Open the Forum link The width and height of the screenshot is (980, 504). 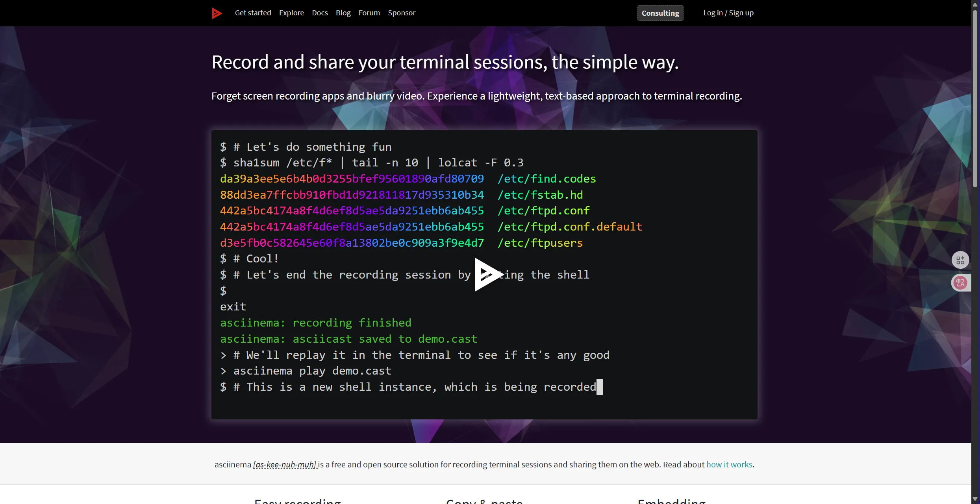(369, 13)
